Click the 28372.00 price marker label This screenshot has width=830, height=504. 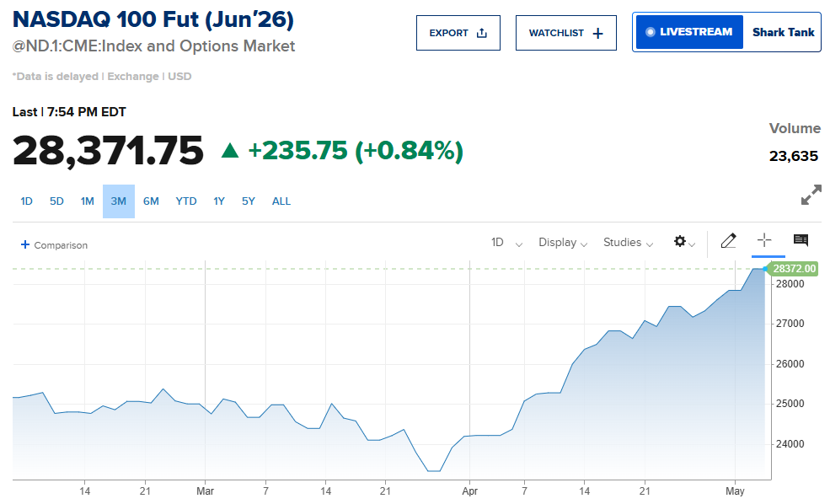[x=794, y=269]
